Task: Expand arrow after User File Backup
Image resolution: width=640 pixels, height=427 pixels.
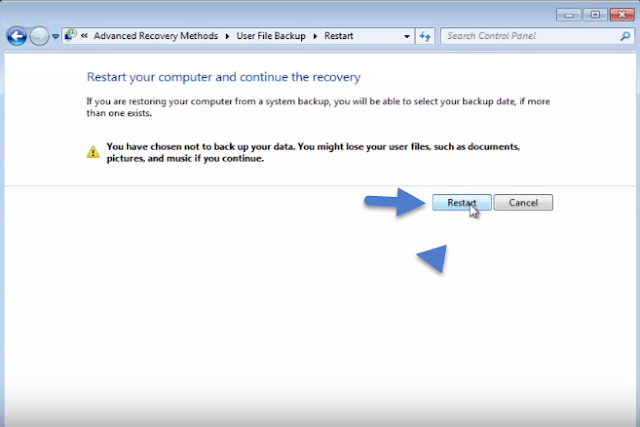Action: [315, 36]
